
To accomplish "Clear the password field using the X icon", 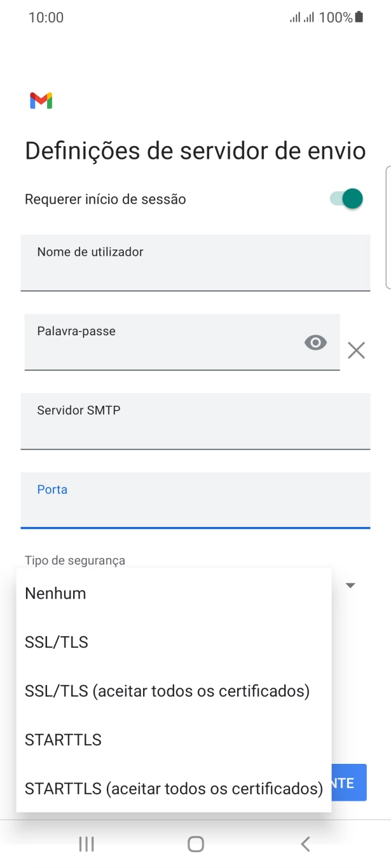I will 355,350.
